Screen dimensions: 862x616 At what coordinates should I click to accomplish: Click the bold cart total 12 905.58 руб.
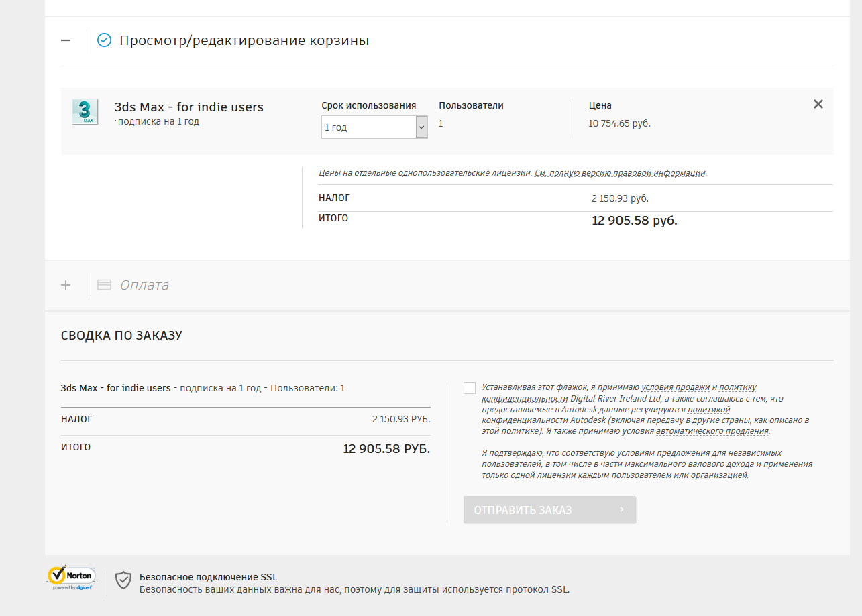pos(635,221)
